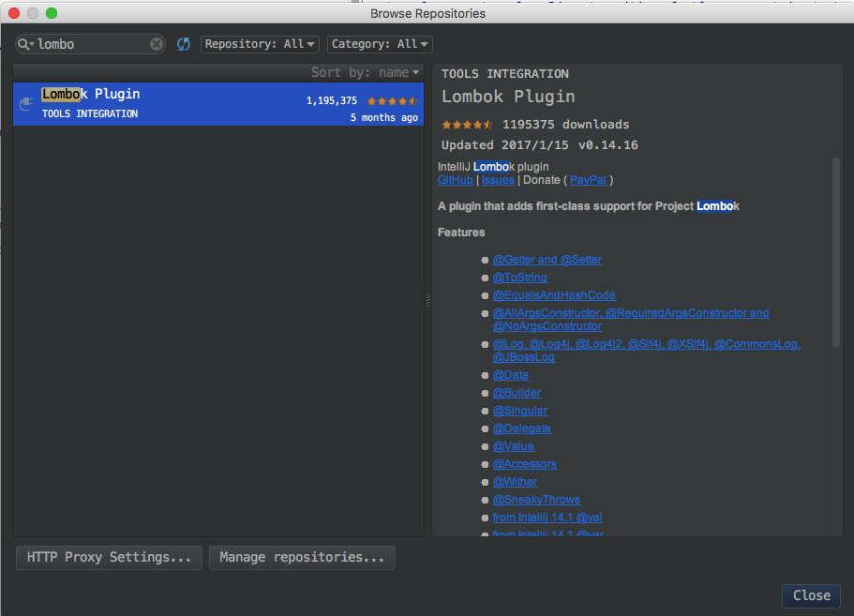This screenshot has width=854, height=616.
Task: Click the star rating in details panel
Action: pos(467,125)
